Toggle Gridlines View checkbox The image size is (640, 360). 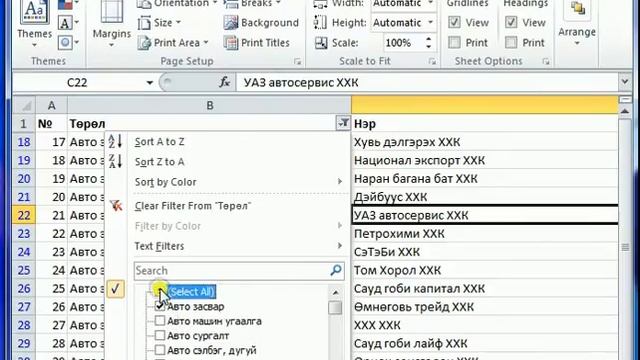pyautogui.click(x=454, y=22)
